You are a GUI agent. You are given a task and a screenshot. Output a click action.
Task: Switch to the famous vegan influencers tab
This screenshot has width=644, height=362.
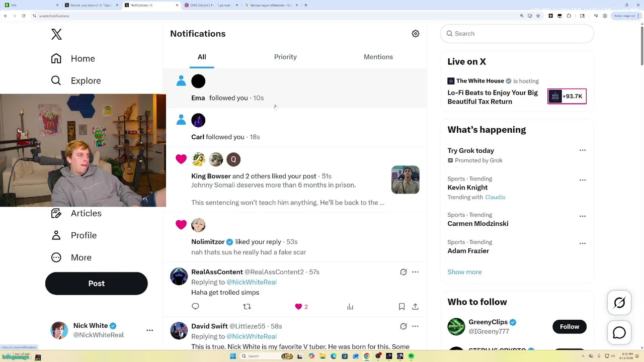tap(271, 5)
